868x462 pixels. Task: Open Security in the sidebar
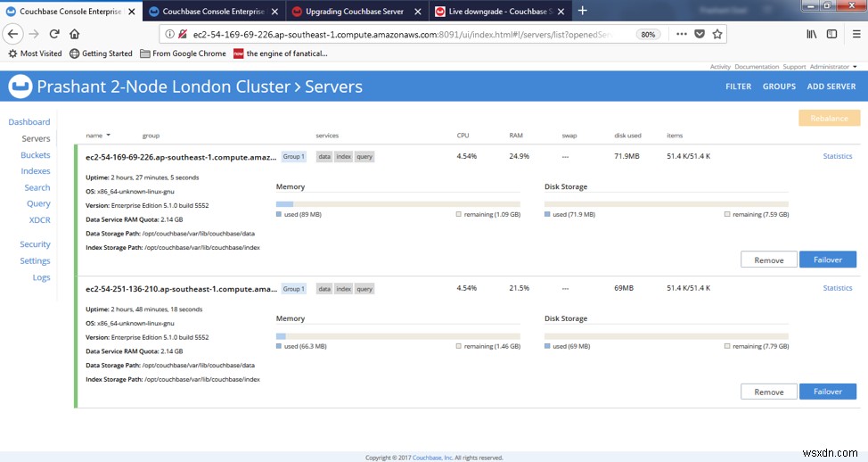(35, 244)
